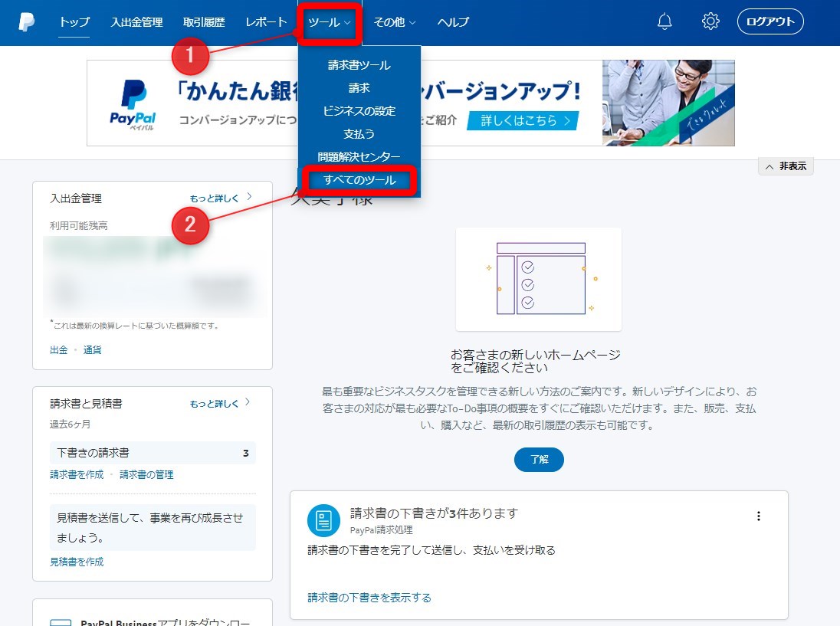Choose ビジネスの設定 in the dropdown
Image resolution: width=840 pixels, height=626 pixels.
click(x=359, y=111)
